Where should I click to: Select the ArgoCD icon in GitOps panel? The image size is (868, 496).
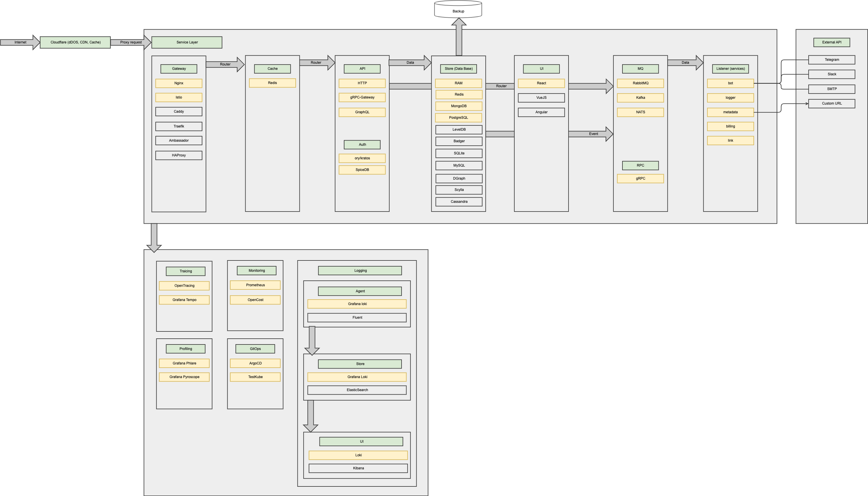(255, 364)
